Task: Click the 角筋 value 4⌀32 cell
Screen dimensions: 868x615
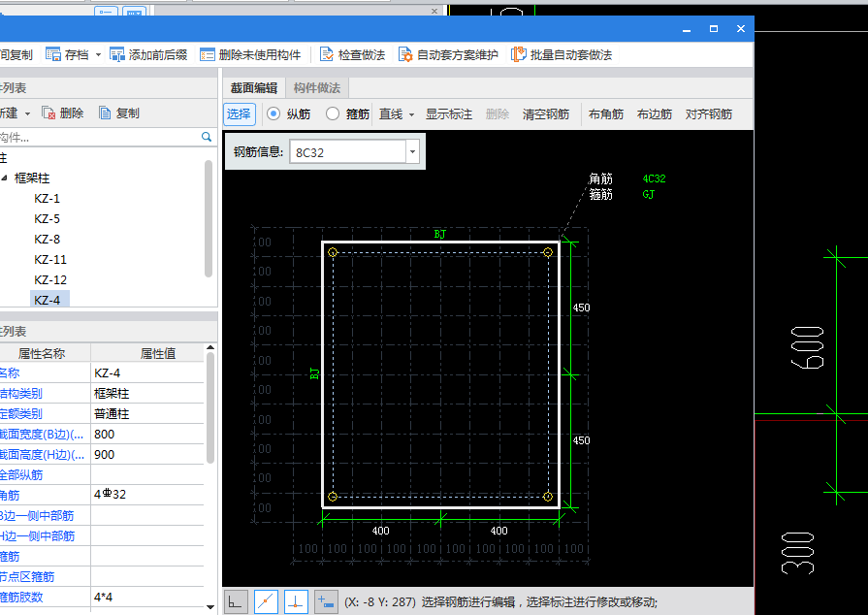Action: click(x=147, y=495)
